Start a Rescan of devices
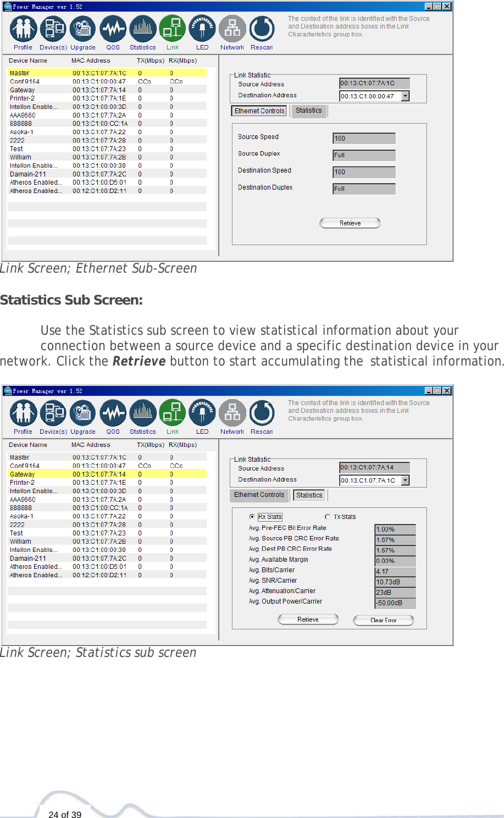 [261, 29]
